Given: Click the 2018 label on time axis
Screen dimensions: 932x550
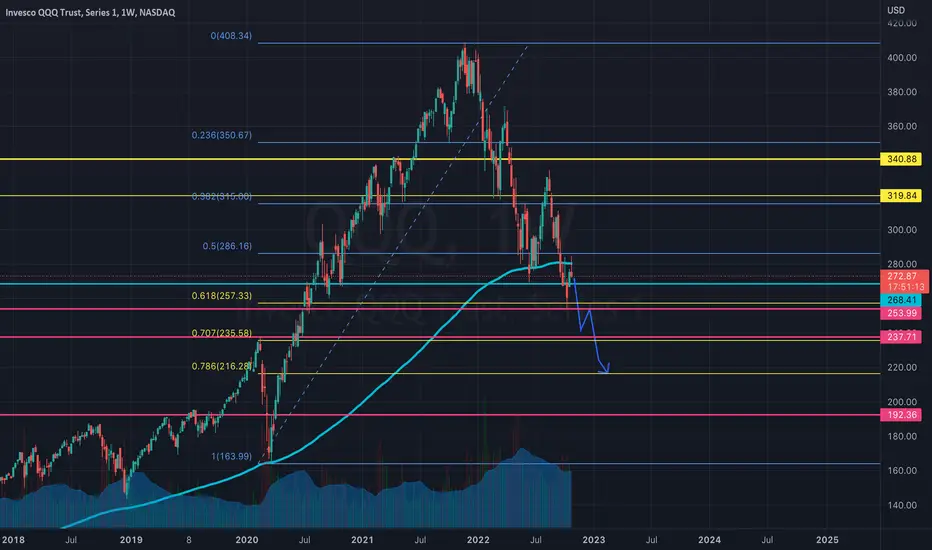Looking at the screenshot, I should coord(13,540).
